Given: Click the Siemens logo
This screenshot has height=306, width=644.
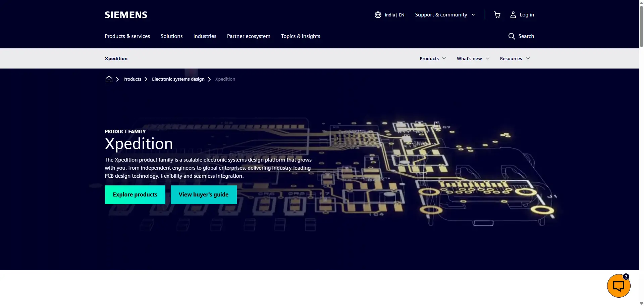Looking at the screenshot, I should (x=126, y=15).
